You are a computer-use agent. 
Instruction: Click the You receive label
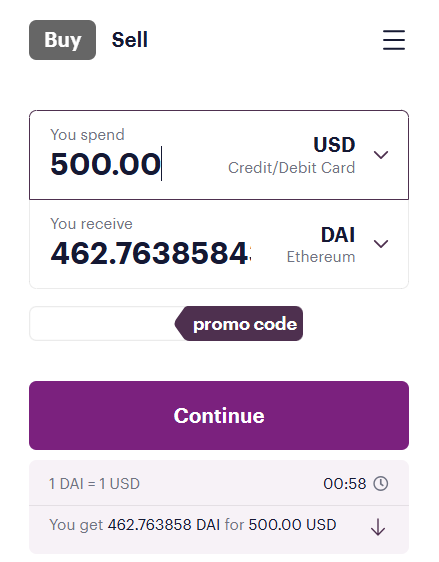tap(91, 224)
